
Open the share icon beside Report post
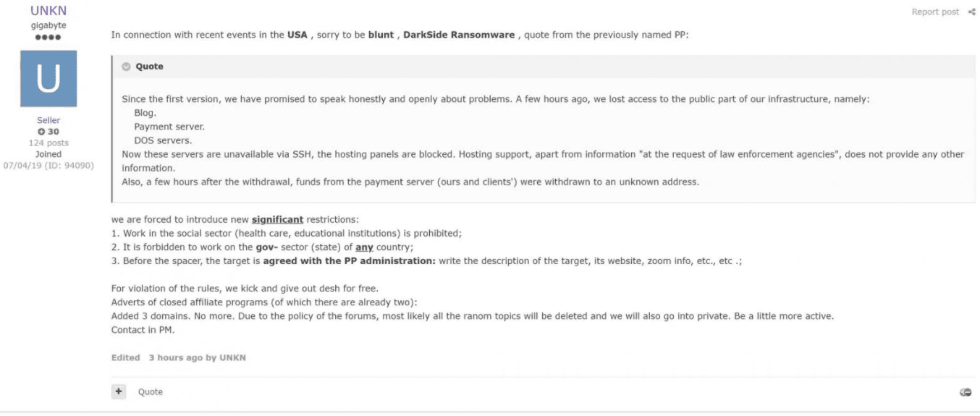click(x=971, y=12)
